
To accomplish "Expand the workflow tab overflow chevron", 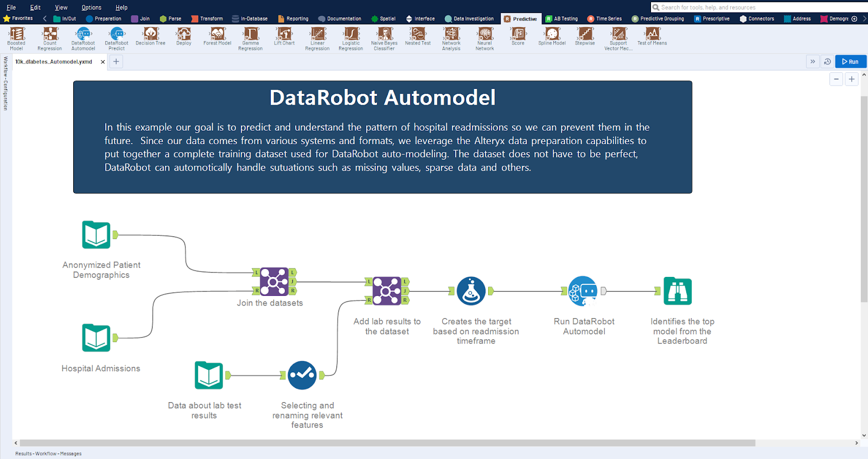I will click(x=813, y=62).
